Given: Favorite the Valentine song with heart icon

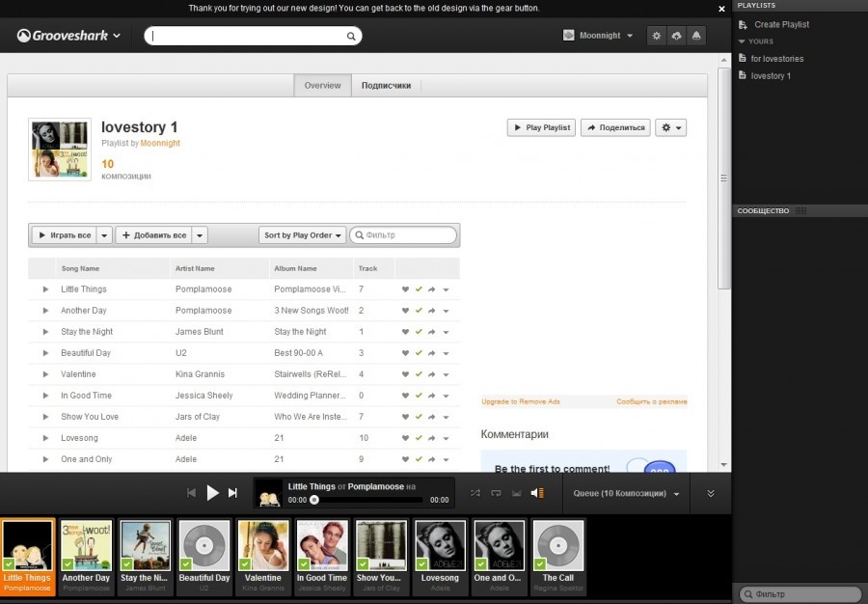Looking at the screenshot, I should pos(405,374).
